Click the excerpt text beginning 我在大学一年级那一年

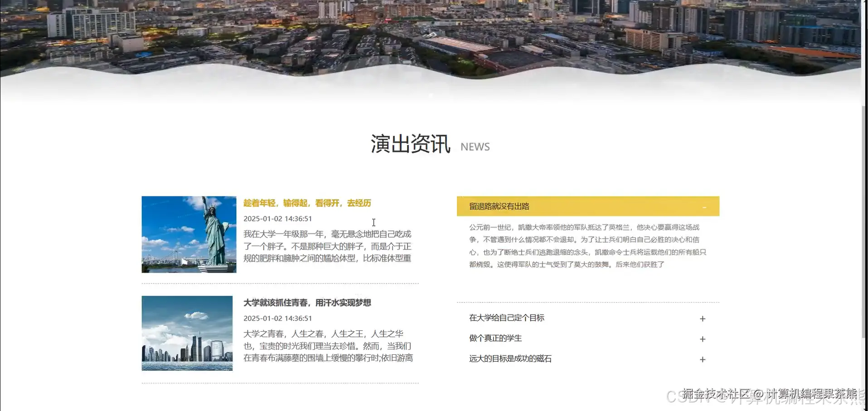pyautogui.click(x=327, y=246)
